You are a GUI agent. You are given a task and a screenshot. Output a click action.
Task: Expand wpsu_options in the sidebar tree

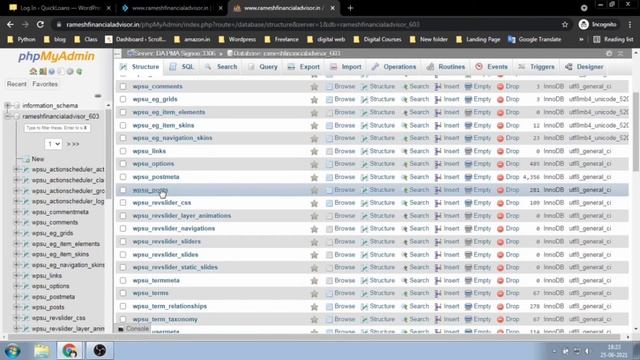17,286
